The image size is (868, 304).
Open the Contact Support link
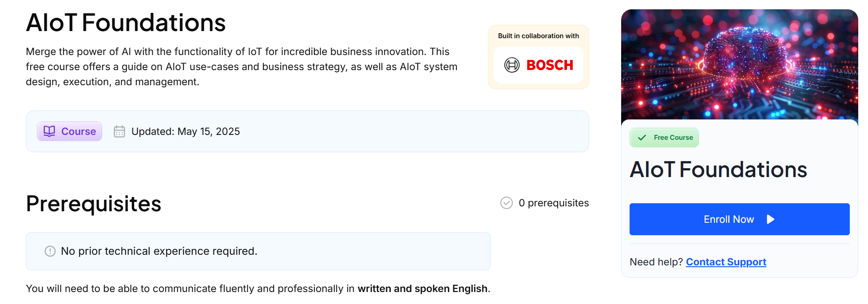(x=726, y=262)
